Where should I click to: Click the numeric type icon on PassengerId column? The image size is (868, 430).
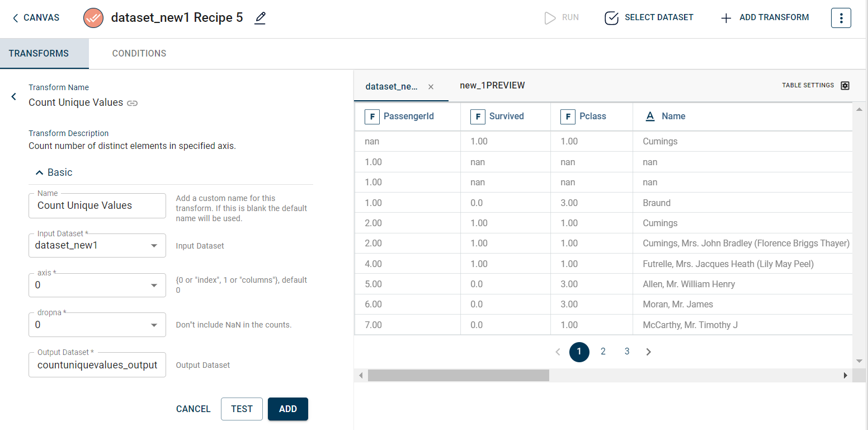[372, 116]
